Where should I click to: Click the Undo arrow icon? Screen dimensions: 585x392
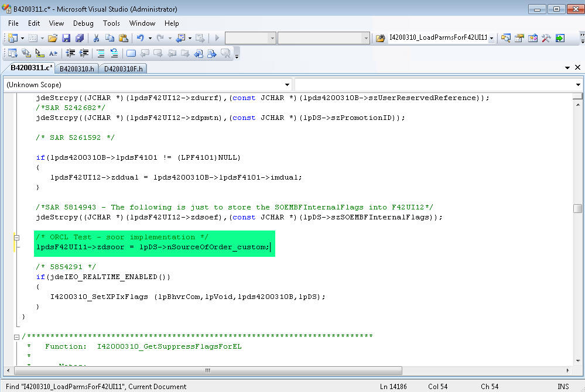[141, 38]
